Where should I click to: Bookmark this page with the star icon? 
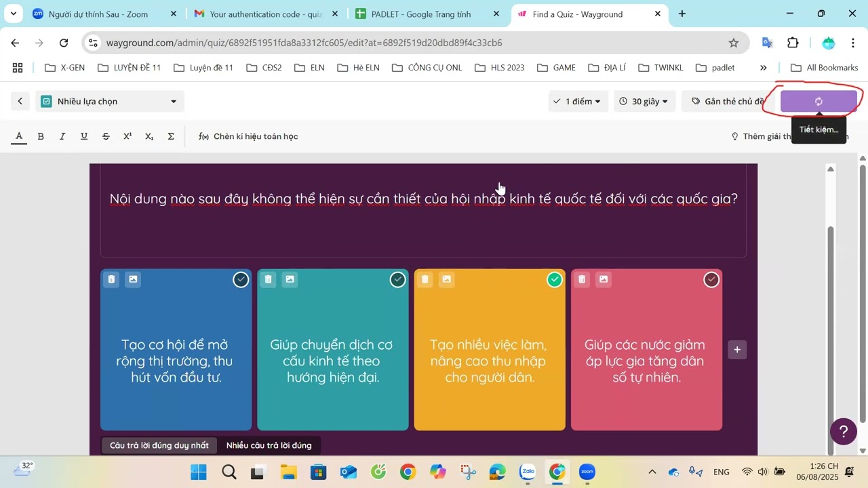(734, 43)
